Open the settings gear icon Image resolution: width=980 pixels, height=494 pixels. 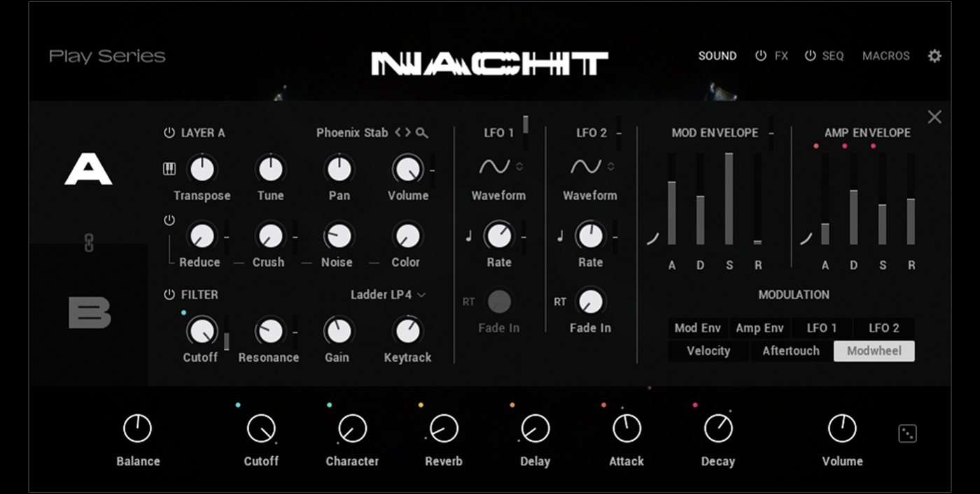pyautogui.click(x=934, y=56)
